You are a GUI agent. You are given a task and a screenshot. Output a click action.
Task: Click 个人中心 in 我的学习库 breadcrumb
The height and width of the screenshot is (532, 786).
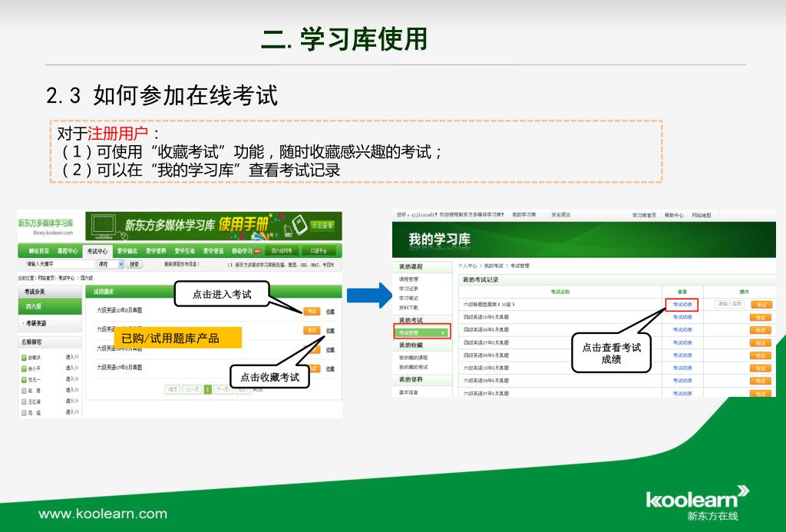467,266
